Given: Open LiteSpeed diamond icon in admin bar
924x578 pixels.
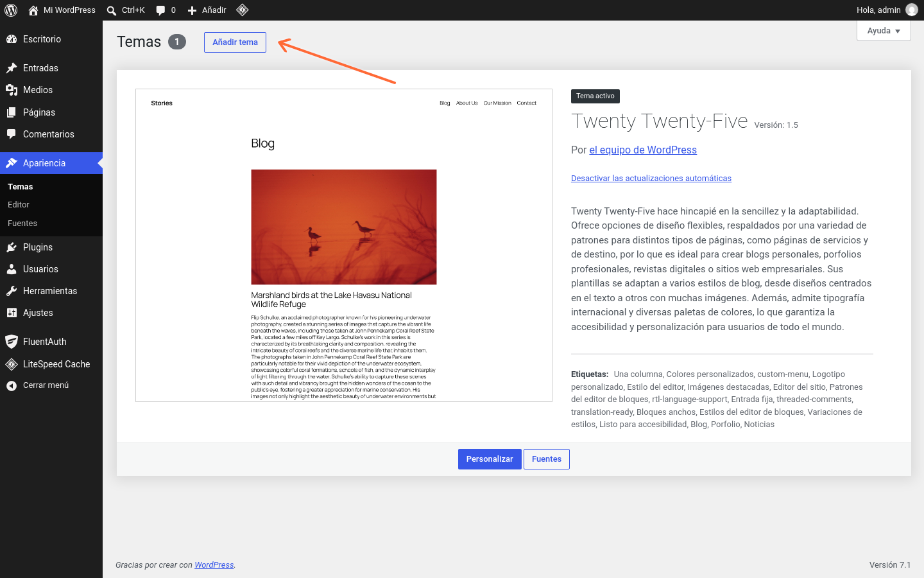Looking at the screenshot, I should coord(242,10).
